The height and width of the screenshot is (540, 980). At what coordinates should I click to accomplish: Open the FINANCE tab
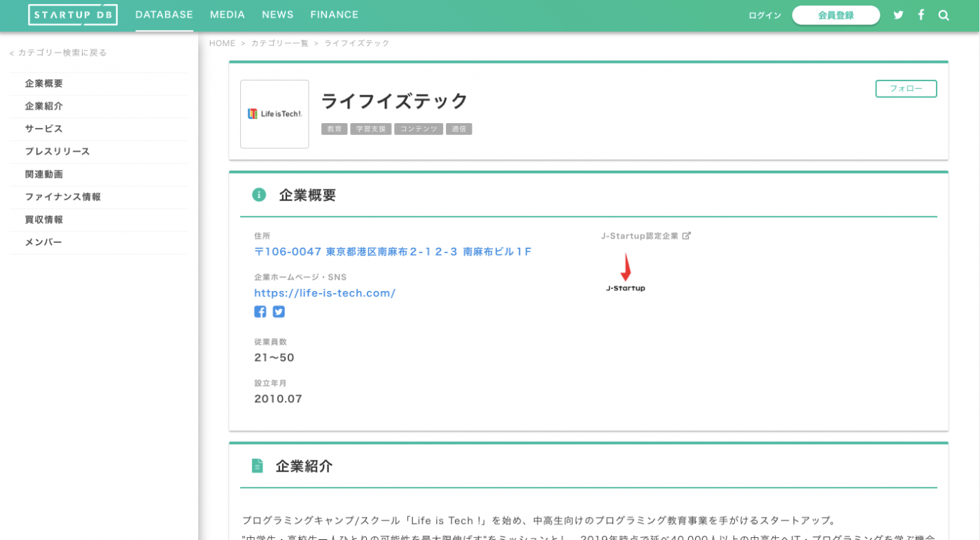[335, 15]
